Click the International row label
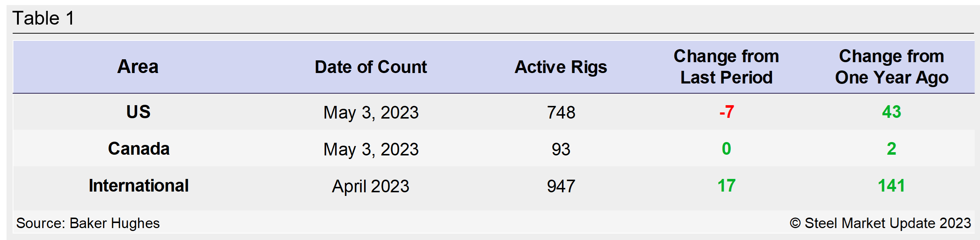This screenshot has height=240, width=980. 139,186
